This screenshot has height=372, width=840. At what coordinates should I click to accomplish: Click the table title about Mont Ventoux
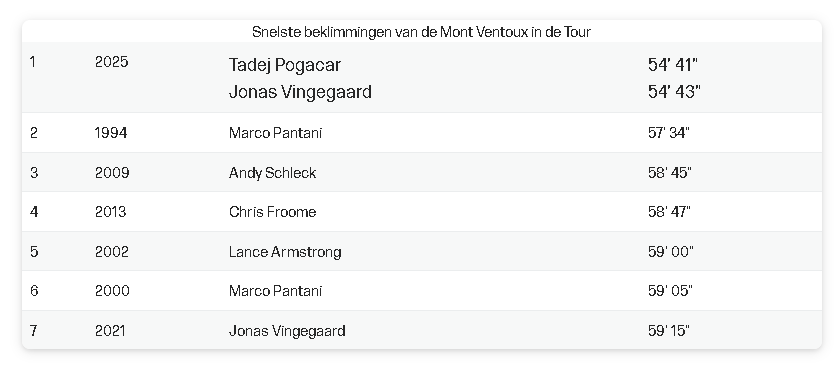(421, 32)
